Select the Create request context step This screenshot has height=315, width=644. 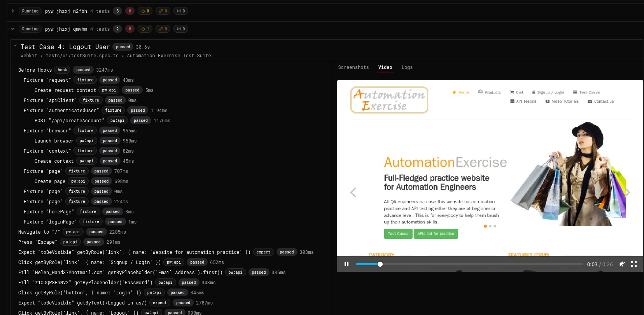[94, 90]
